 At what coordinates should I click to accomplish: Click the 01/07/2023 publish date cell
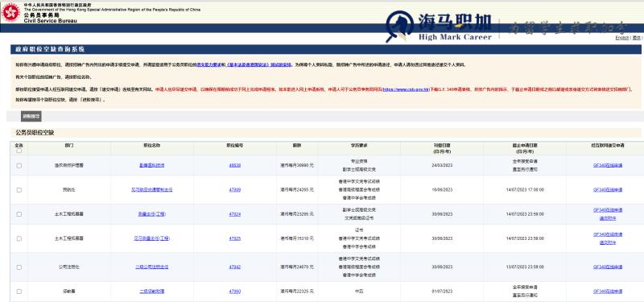click(442, 292)
